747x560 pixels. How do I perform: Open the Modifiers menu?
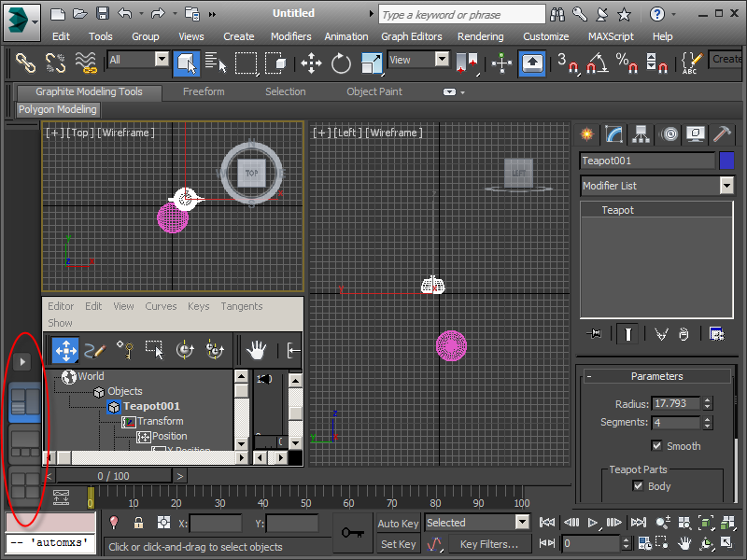tap(290, 36)
